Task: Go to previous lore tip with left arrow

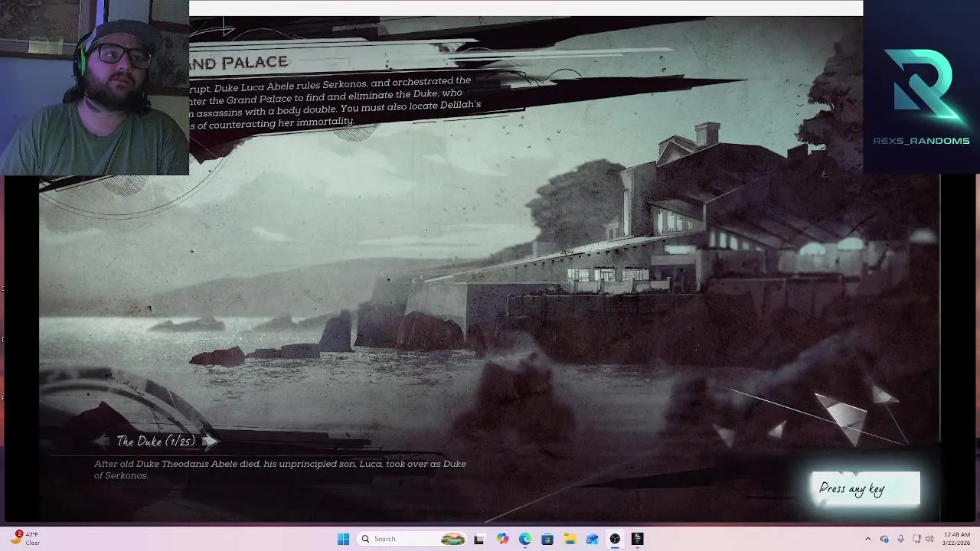Action: tap(102, 441)
